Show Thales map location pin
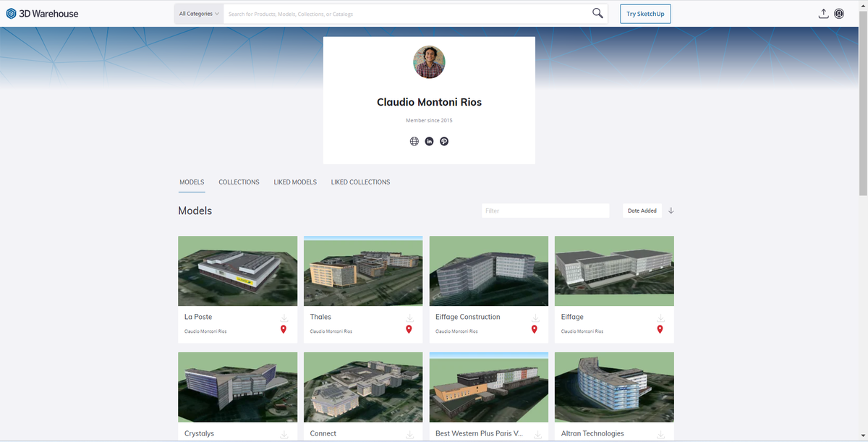 [x=409, y=330]
